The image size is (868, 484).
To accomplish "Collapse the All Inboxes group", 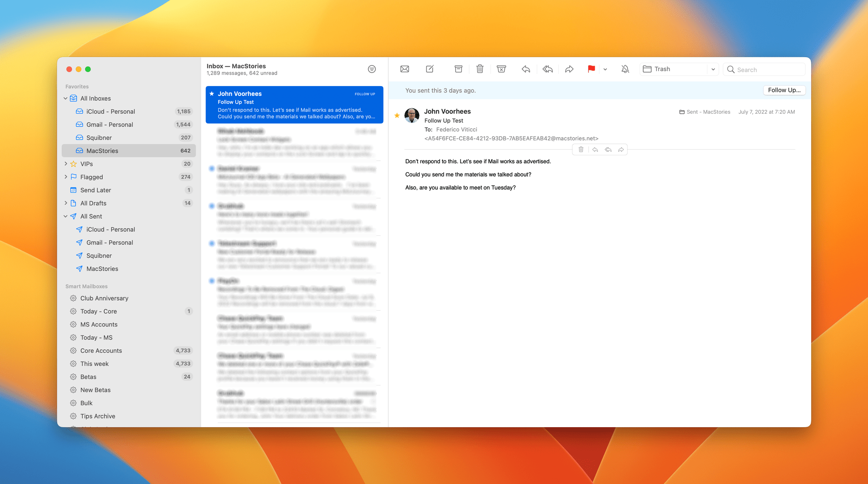I will click(66, 98).
